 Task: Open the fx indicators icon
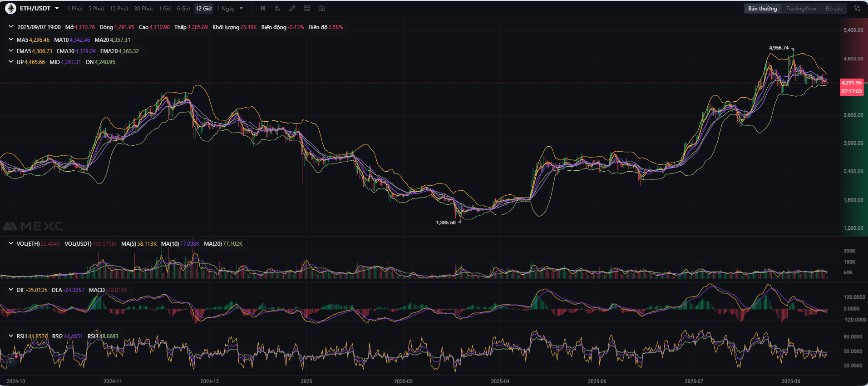tap(277, 8)
